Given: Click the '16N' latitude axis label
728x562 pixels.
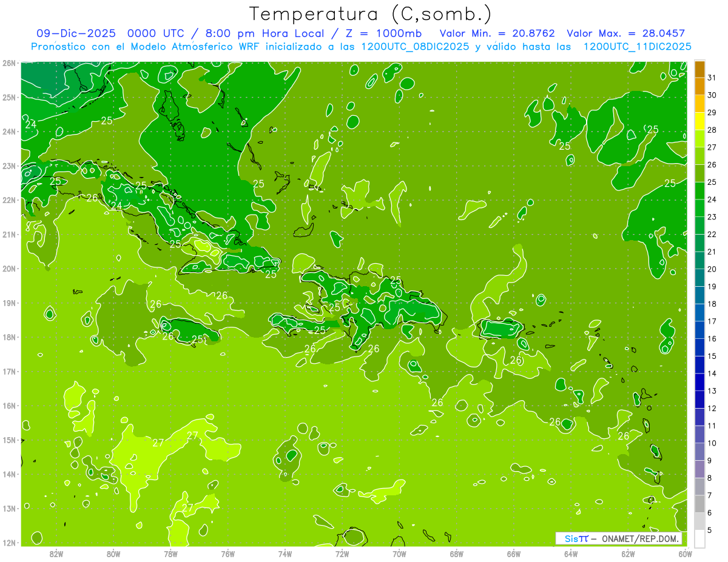Looking at the screenshot, I should coord(8,406).
